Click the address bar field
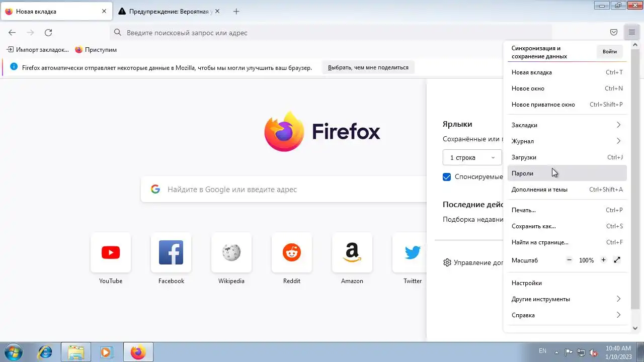644x362 pixels. (x=331, y=33)
